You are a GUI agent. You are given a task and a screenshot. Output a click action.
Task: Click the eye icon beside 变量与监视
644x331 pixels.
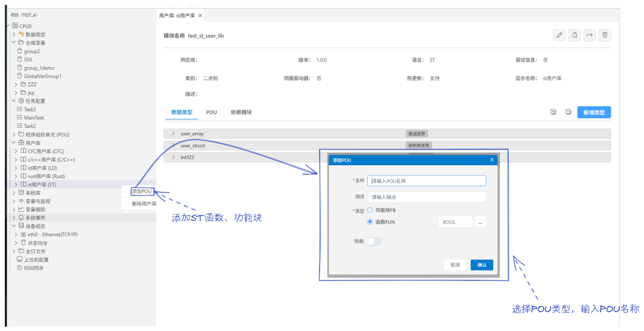(21, 201)
